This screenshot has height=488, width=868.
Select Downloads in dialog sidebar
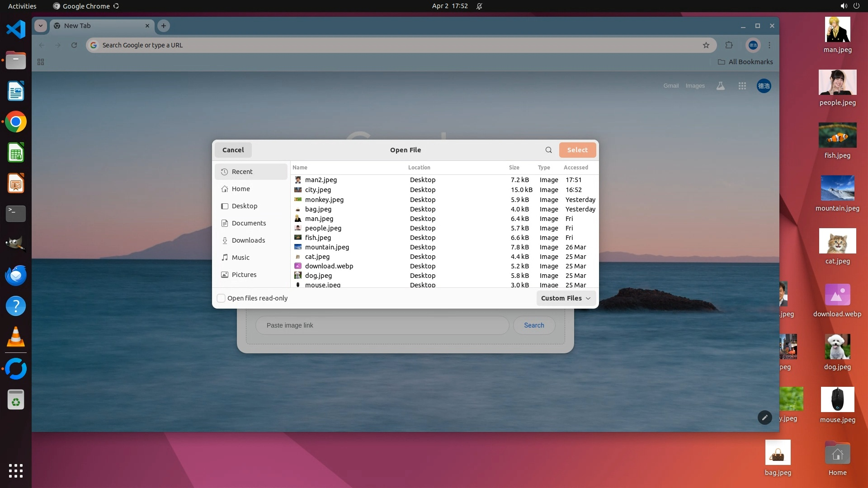(x=248, y=240)
